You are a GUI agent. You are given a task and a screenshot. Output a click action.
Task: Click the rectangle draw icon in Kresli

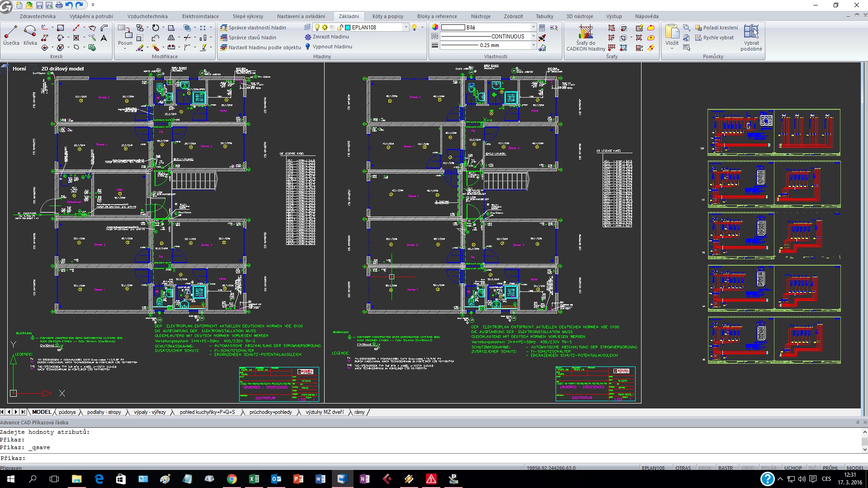61,28
